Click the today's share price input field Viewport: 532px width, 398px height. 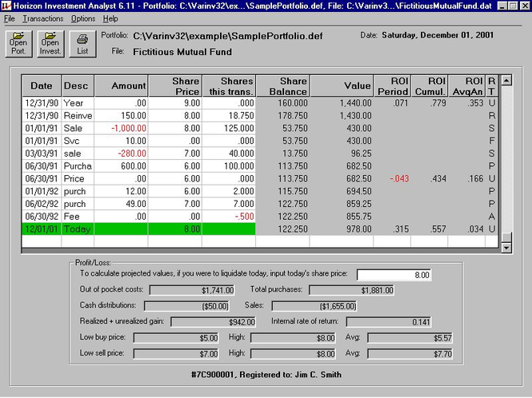[394, 275]
